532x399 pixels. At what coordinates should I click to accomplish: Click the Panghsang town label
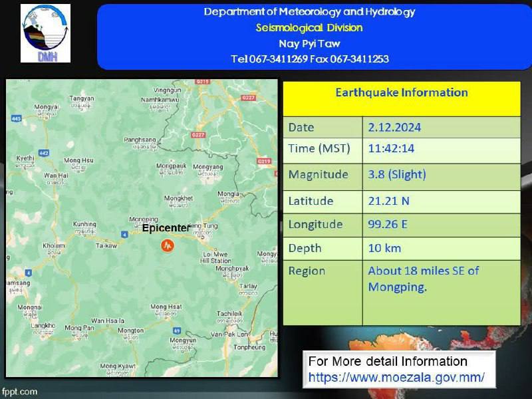[140, 140]
